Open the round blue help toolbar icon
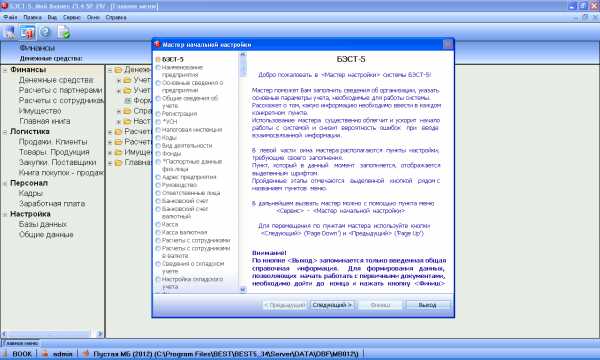Screen dimensions: 600x360 click(x=45, y=33)
